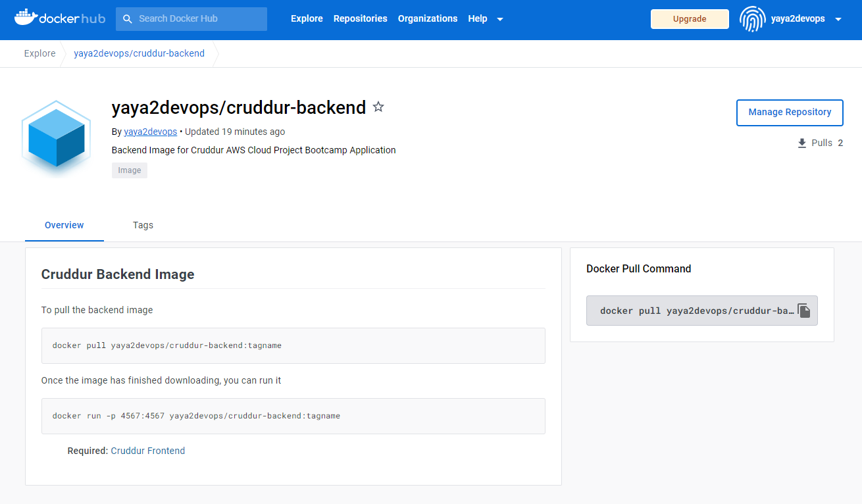862x504 pixels.
Task: Open the Cruddur Frontend link
Action: tap(148, 451)
